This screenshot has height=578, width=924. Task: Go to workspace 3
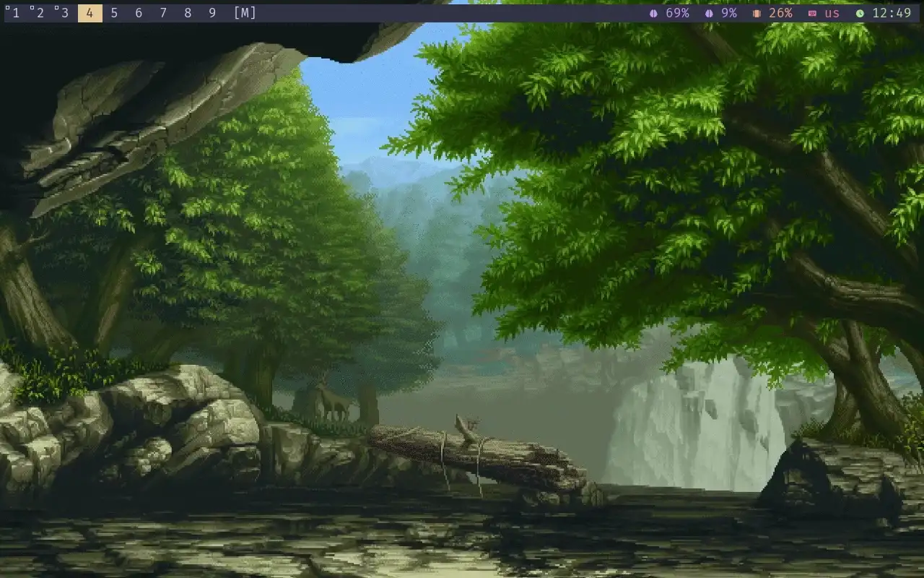[x=65, y=13]
